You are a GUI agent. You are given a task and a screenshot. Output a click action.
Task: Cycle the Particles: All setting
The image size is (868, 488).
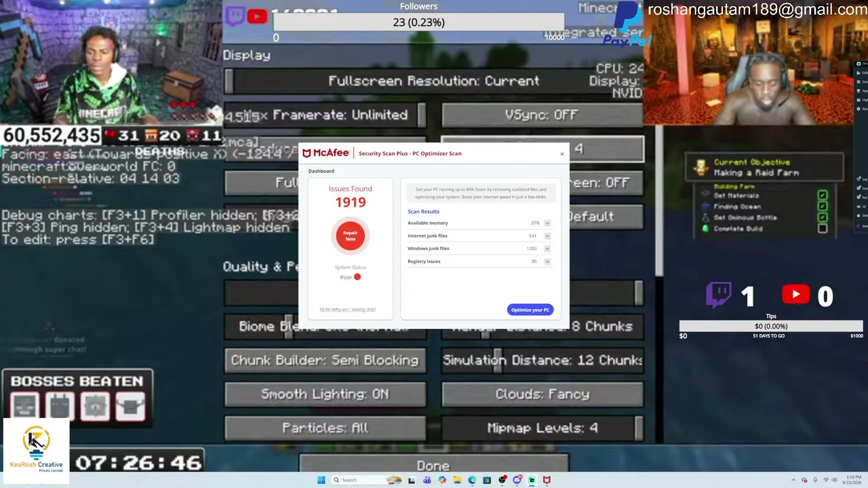click(x=325, y=428)
